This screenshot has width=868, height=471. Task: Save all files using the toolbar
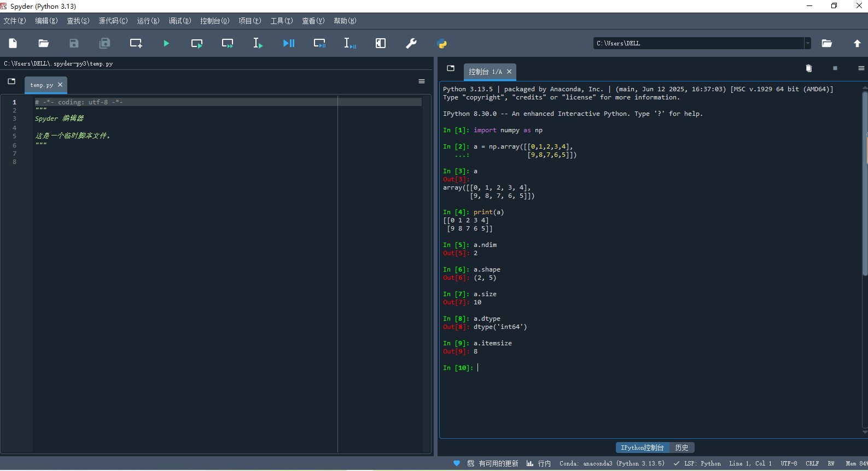(x=104, y=43)
